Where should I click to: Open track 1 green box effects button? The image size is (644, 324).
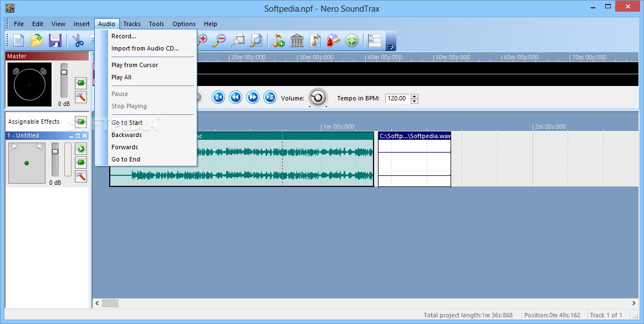(81, 163)
